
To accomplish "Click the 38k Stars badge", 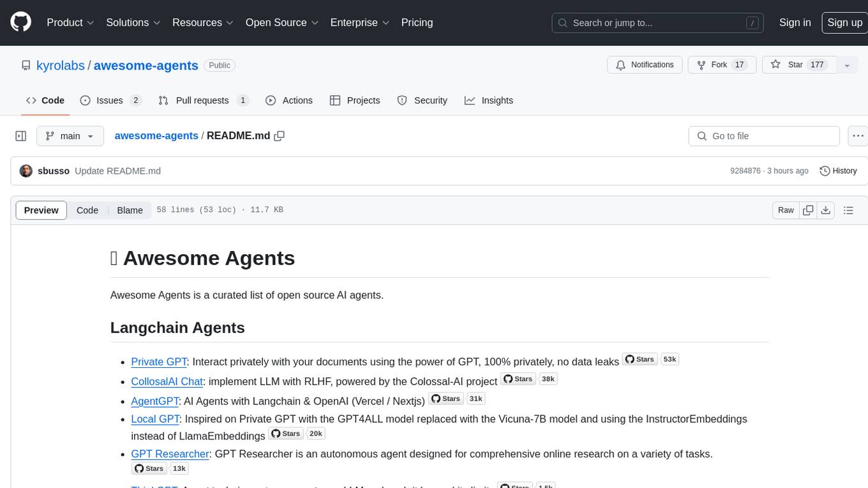I will point(529,379).
